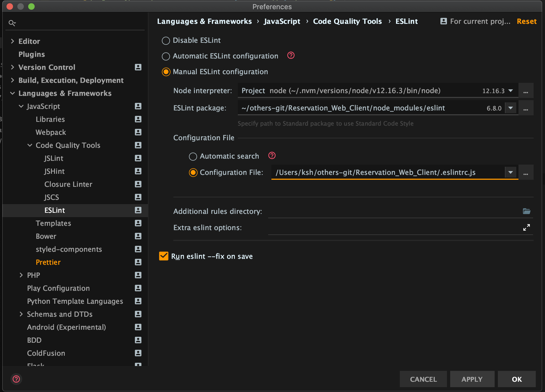Click the expand icon in Extra eslint options
This screenshot has height=392, width=545.
pos(526,227)
